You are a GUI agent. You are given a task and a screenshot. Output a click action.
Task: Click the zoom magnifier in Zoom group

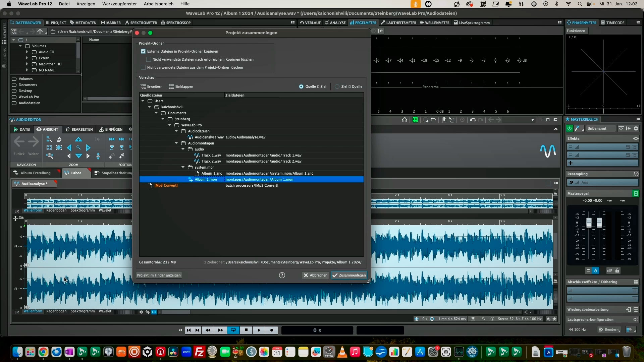coord(78,147)
